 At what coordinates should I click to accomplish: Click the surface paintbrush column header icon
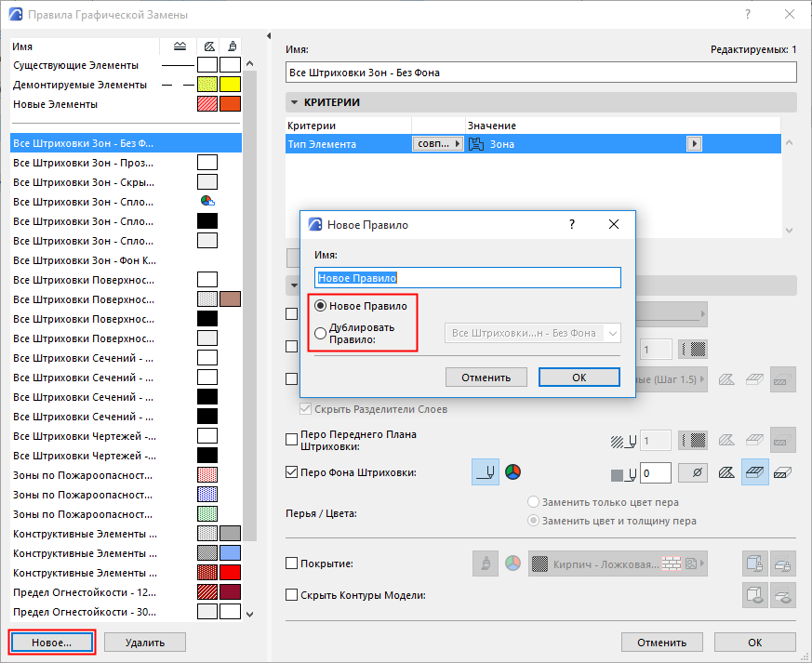click(x=233, y=46)
